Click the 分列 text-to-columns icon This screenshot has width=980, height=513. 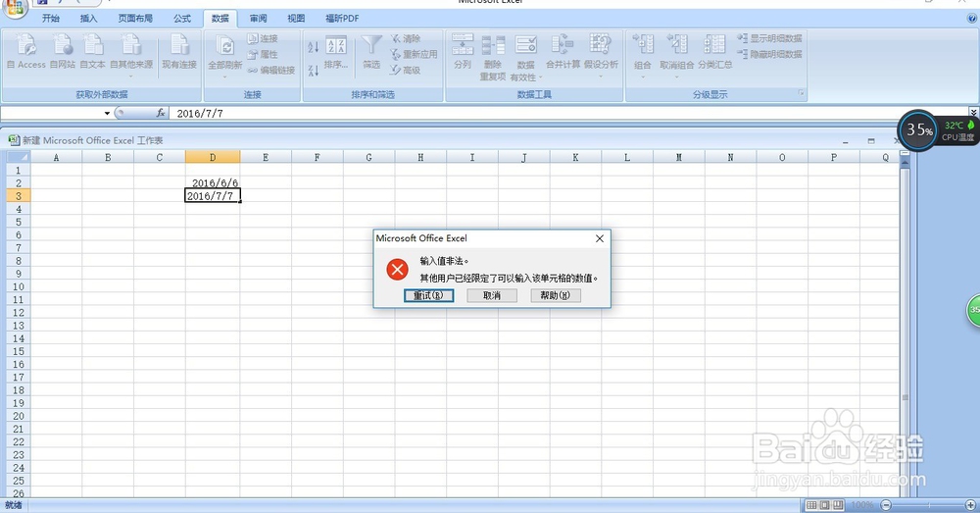(463, 51)
